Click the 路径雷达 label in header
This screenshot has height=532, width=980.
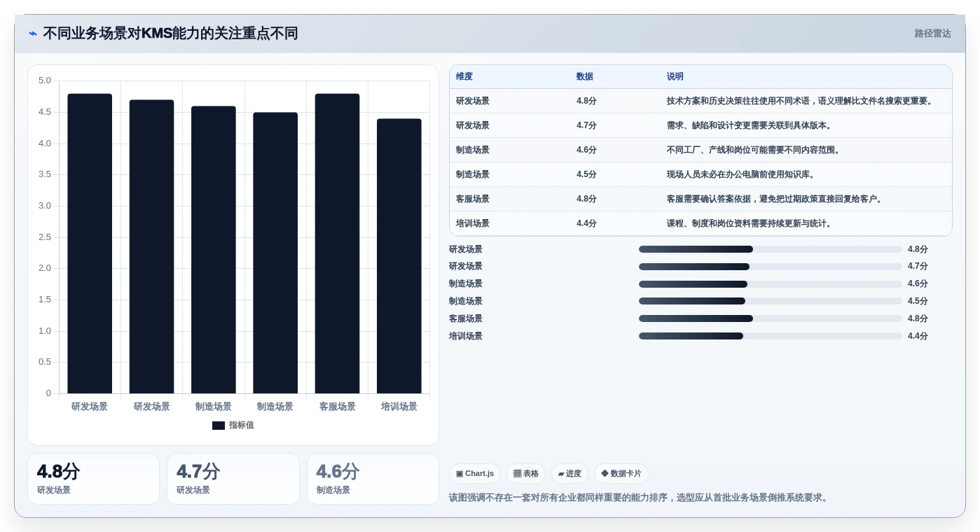pyautogui.click(x=933, y=34)
